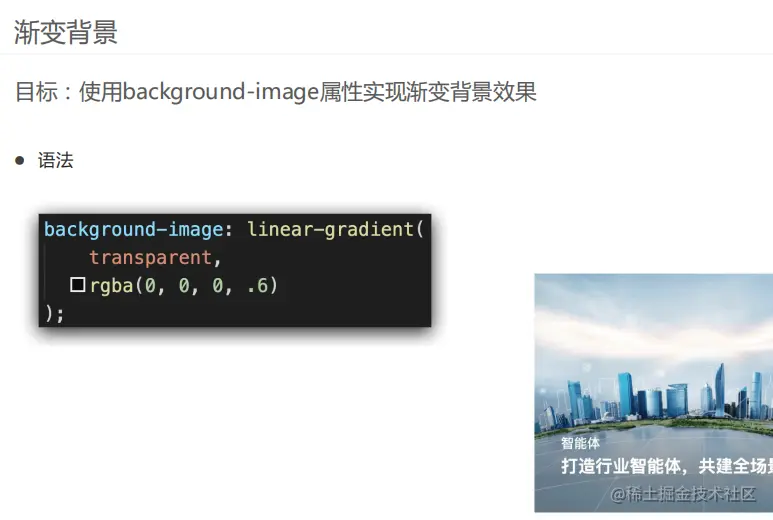
Task: Click the 渐变背景 heading
Action: pos(66,33)
